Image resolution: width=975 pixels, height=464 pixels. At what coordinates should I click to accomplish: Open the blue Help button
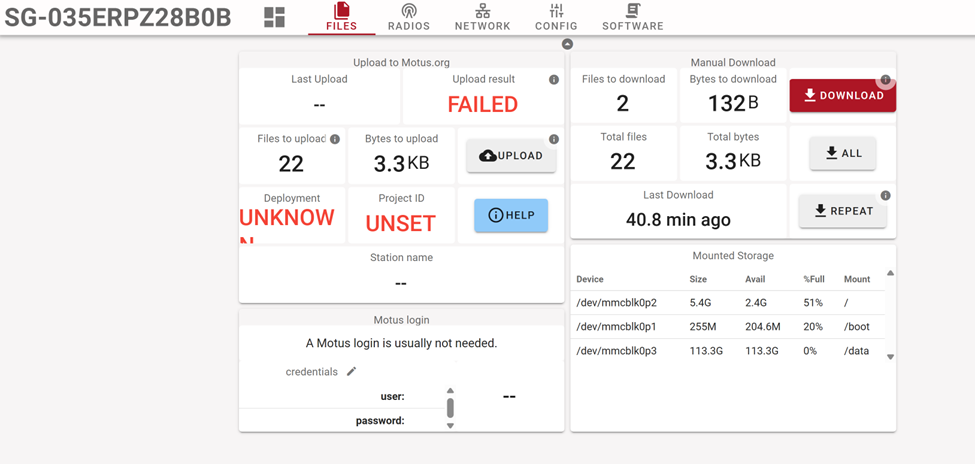coord(511,215)
